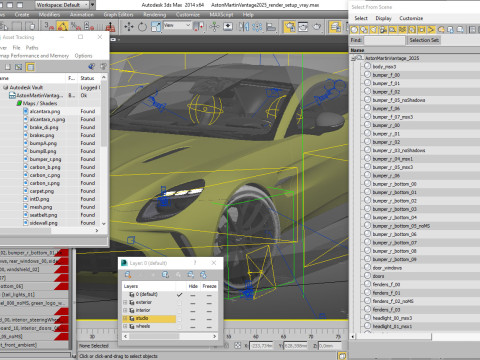
Task: Toggle Percent Snap icon in main toolbar
Action: [76, 26]
